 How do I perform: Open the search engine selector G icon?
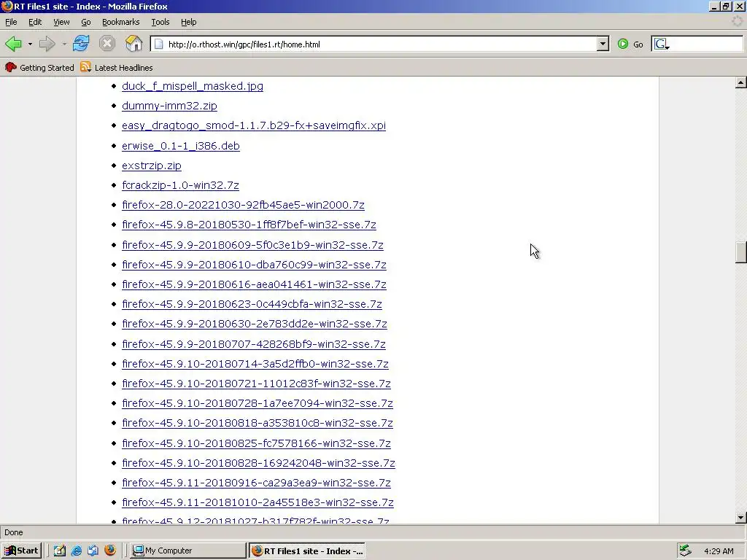[661, 44]
